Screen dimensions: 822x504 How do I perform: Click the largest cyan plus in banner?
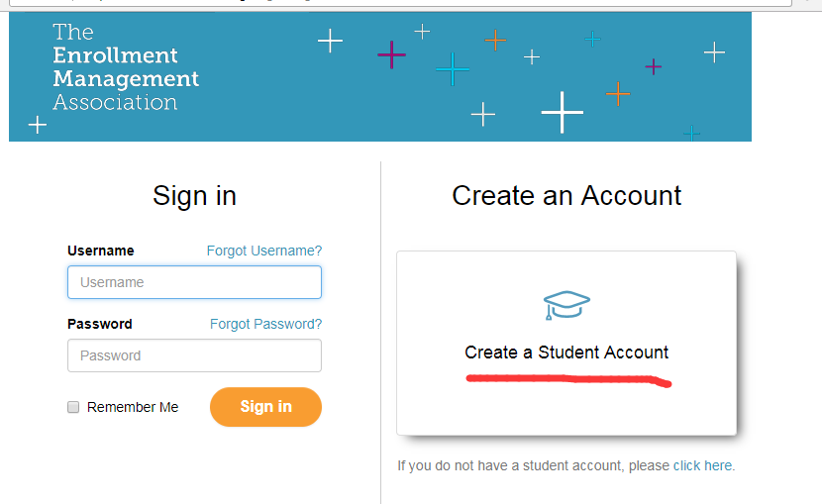click(x=453, y=69)
